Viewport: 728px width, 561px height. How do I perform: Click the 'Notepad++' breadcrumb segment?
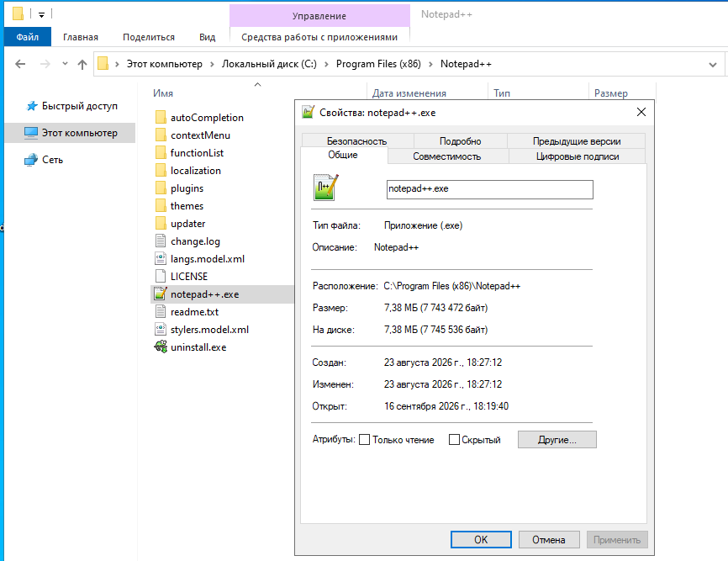pyautogui.click(x=466, y=64)
